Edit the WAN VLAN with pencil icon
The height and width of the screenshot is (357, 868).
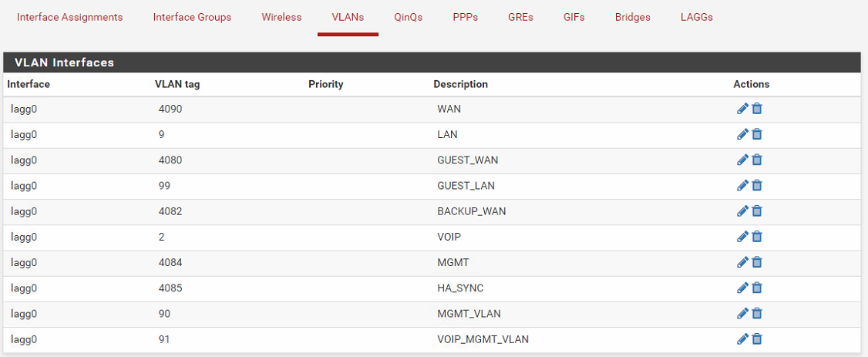(x=742, y=109)
